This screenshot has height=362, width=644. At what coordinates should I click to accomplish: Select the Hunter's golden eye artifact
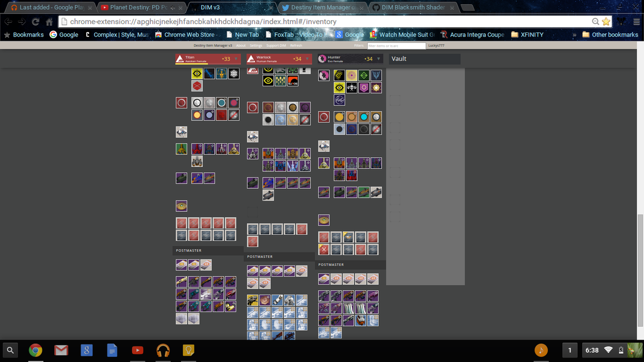[x=324, y=220]
